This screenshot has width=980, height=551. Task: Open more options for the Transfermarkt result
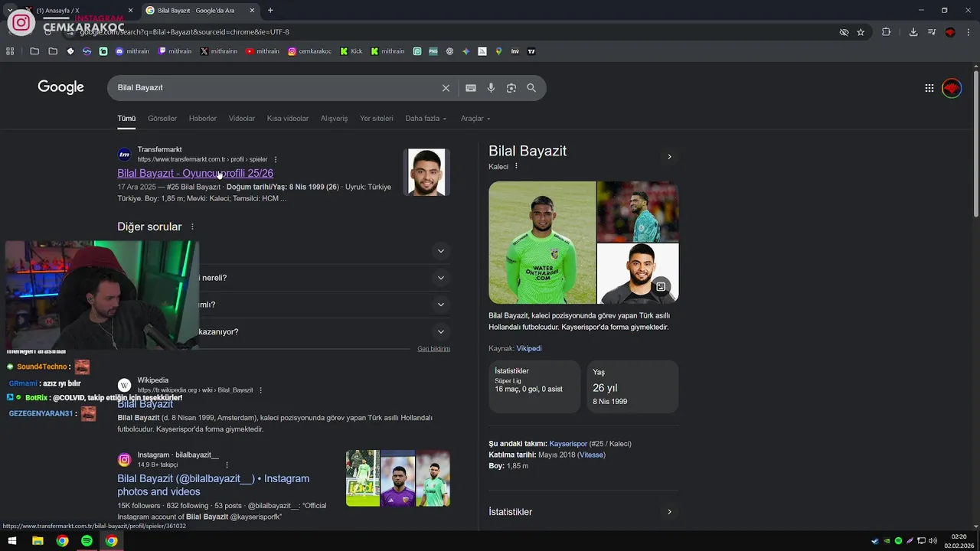276,159
